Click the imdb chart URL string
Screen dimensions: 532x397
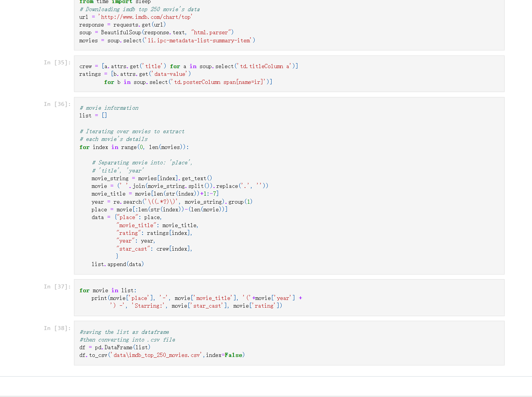point(146,17)
